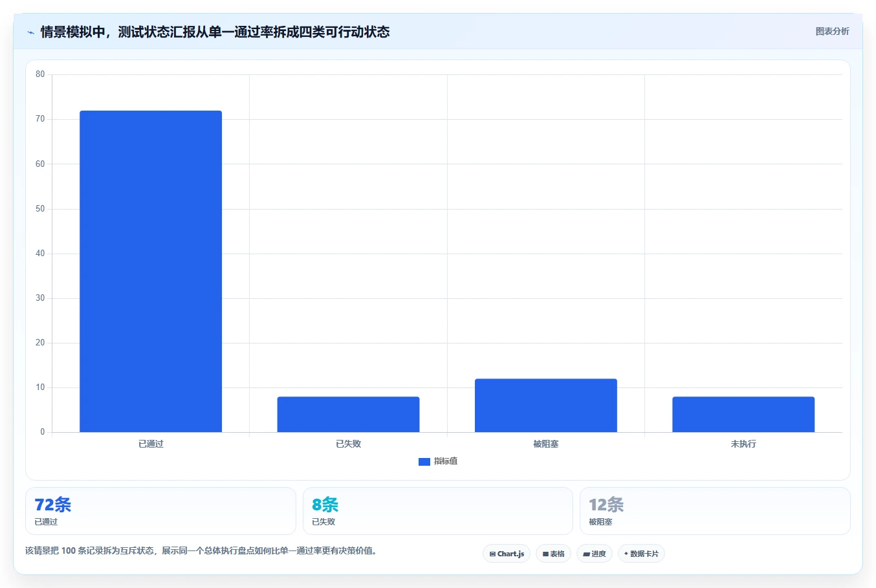Click the lightning icon beside the title
The width and height of the screenshot is (876, 588).
point(30,32)
